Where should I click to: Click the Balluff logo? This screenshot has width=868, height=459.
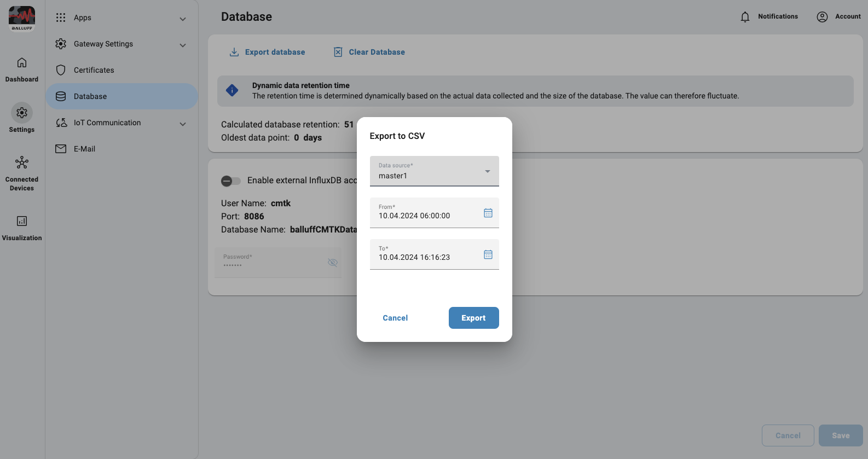pos(22,19)
